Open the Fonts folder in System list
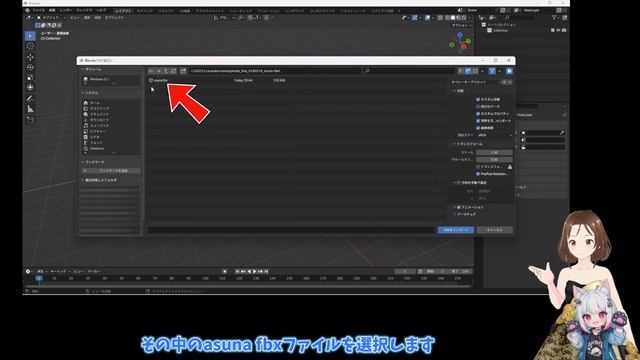This screenshot has height=360, width=640. point(110,143)
